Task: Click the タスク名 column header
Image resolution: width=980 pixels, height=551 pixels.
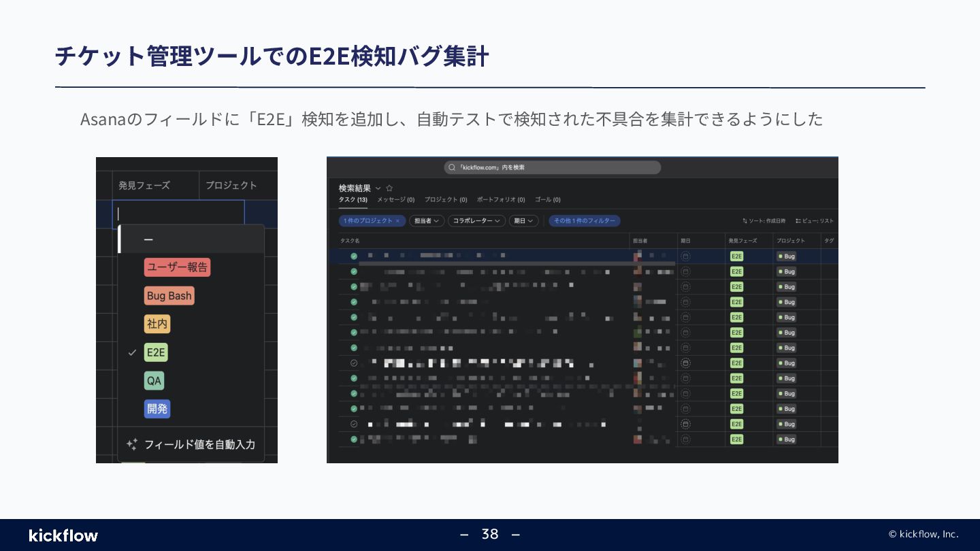Action: tap(350, 241)
